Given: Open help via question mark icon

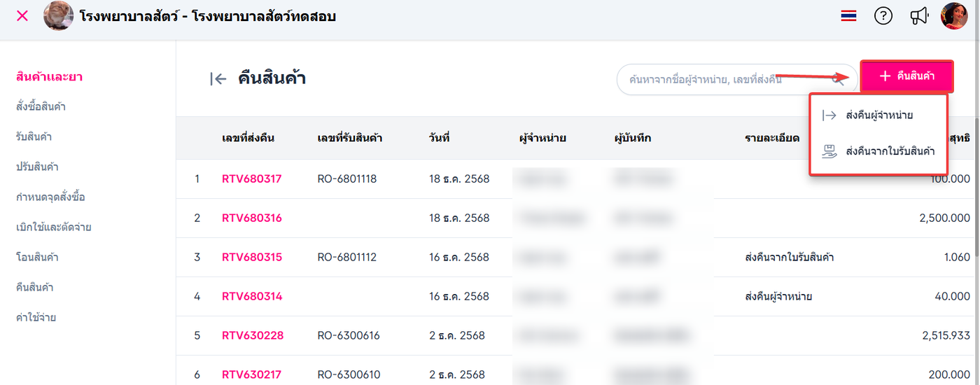Looking at the screenshot, I should pyautogui.click(x=883, y=15).
